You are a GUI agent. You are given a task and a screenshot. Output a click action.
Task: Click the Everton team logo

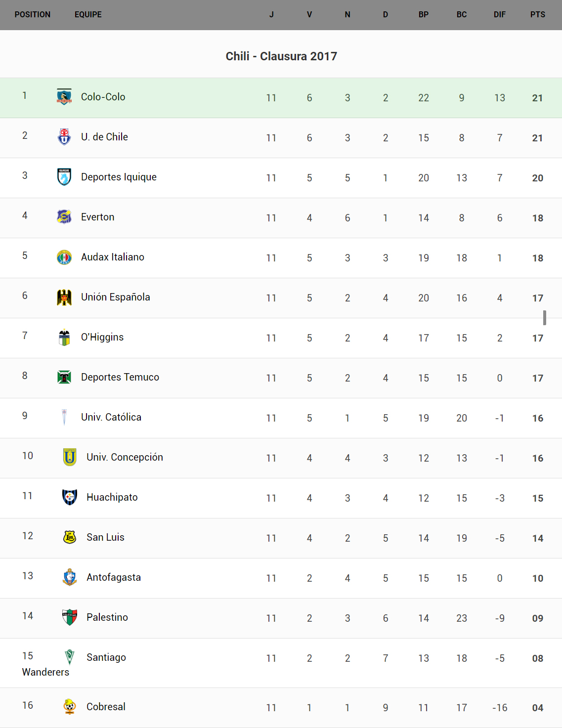pos(64,216)
